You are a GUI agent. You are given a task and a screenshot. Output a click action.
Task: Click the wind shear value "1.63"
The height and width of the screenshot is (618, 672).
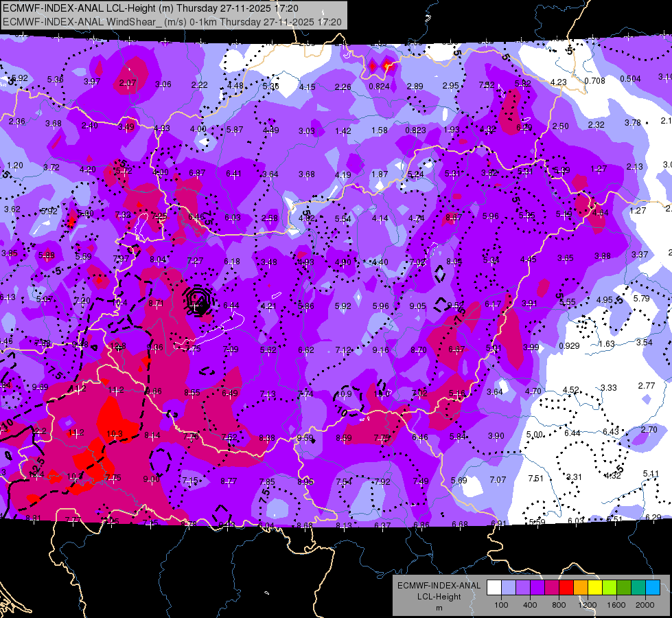tap(606, 344)
